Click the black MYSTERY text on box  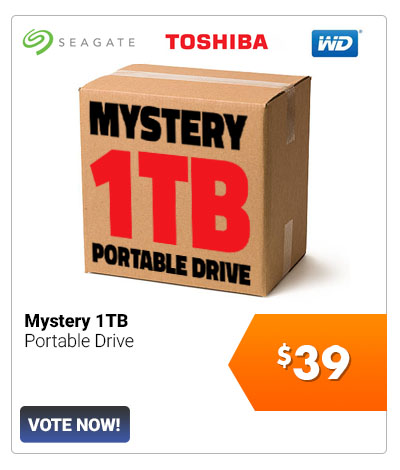(x=168, y=125)
